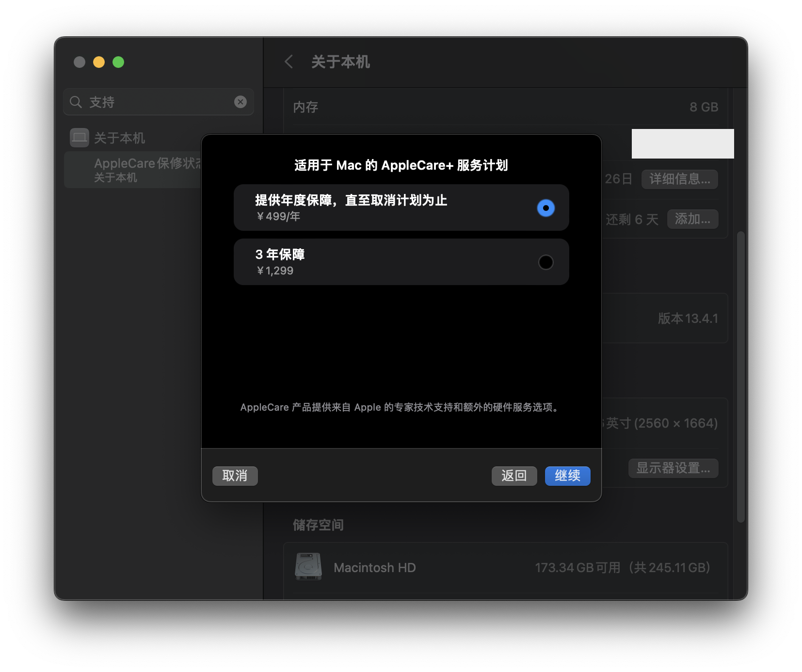
Task: Open 详细信息... for coverage details
Action: (680, 179)
